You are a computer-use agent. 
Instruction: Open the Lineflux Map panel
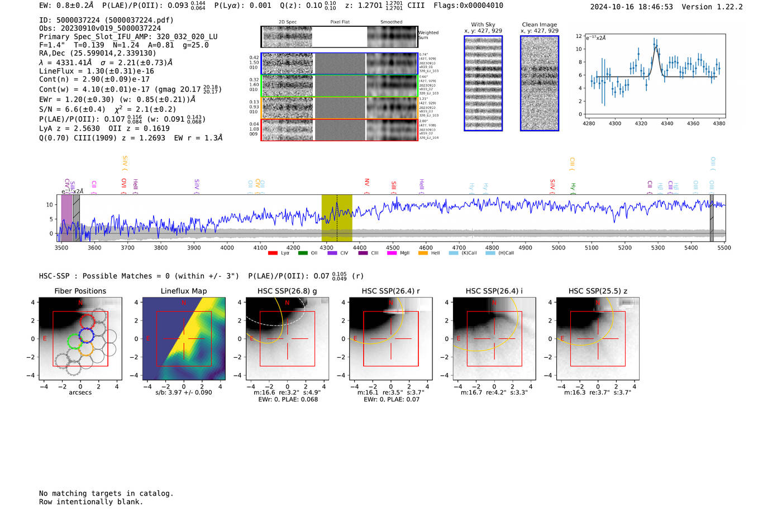(184, 339)
